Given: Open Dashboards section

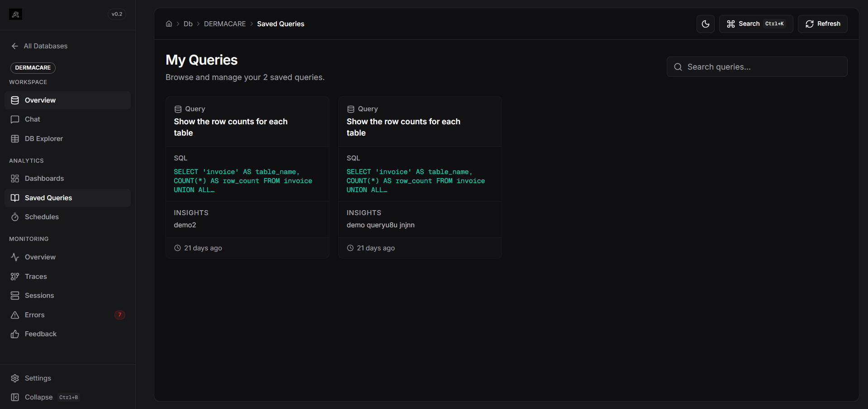Looking at the screenshot, I should tap(68, 179).
